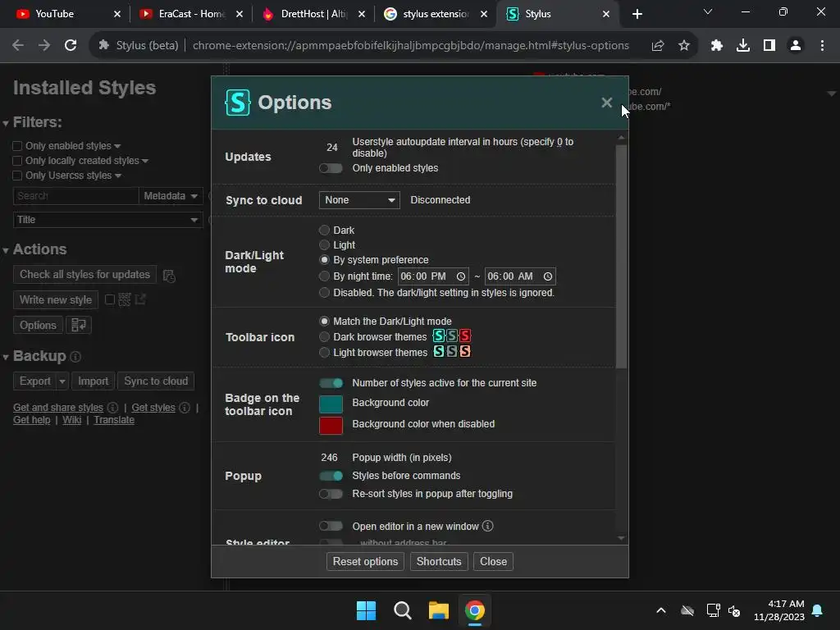Open Windows Start menu

367,610
